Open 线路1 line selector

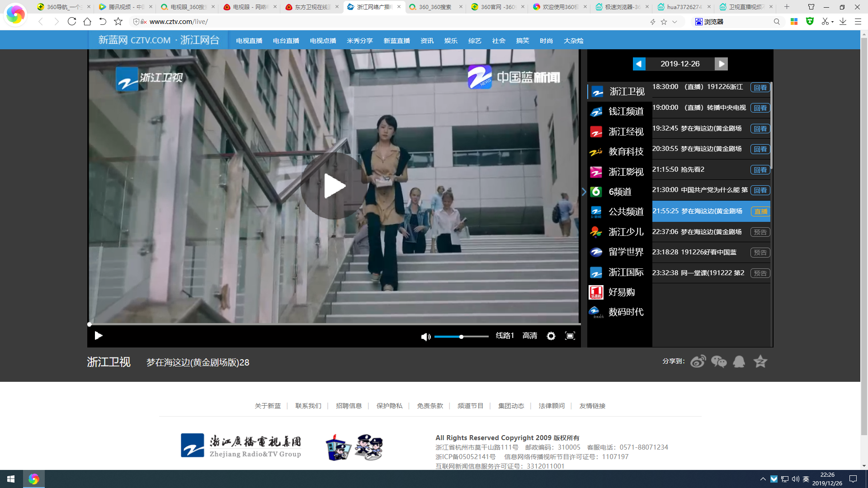[505, 336]
